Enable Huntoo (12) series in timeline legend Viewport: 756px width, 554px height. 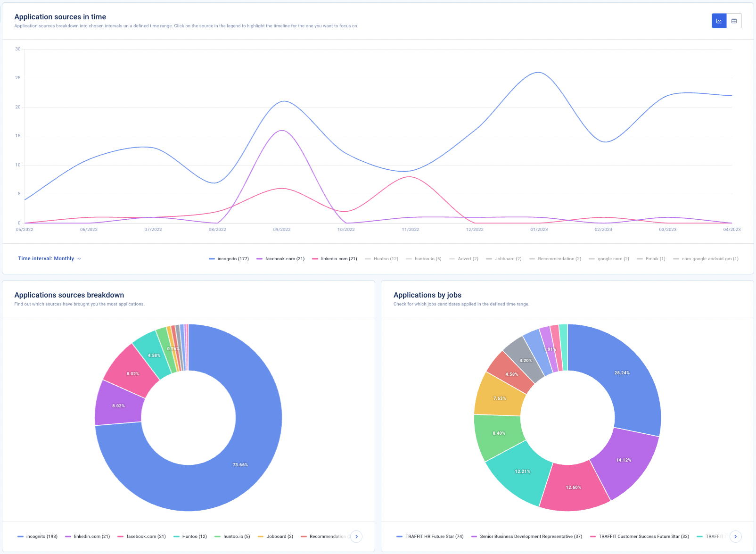point(382,259)
